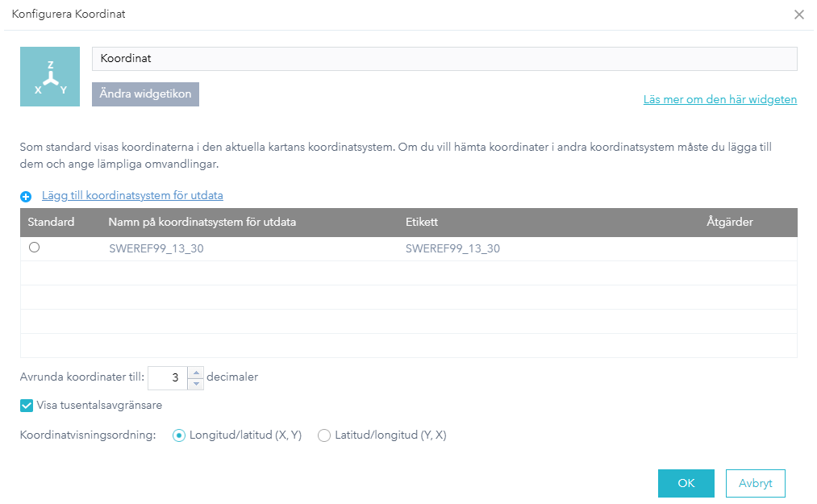
Task: Click the Åtgärder column header
Action: click(x=729, y=222)
